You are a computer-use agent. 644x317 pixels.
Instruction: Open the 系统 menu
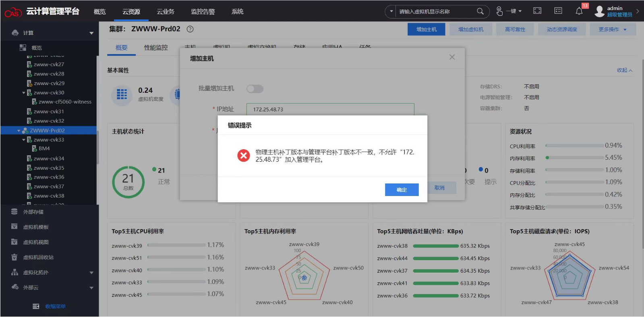[238, 12]
